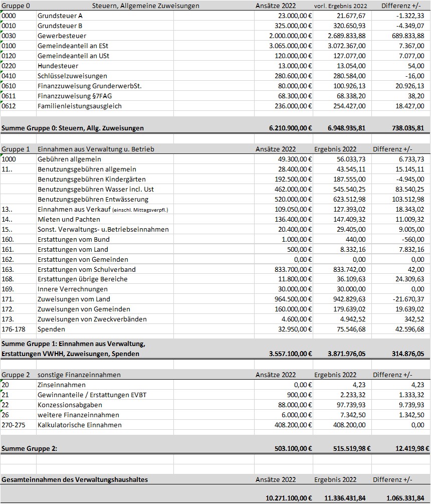The height and width of the screenshot is (504, 431).
Task: Click the Benutzungsgebühren Kindergärten cell
Action: (105, 179)
